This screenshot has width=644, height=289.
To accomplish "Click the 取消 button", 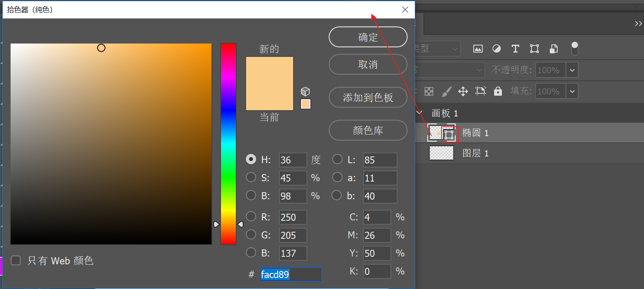I will pyautogui.click(x=368, y=64).
